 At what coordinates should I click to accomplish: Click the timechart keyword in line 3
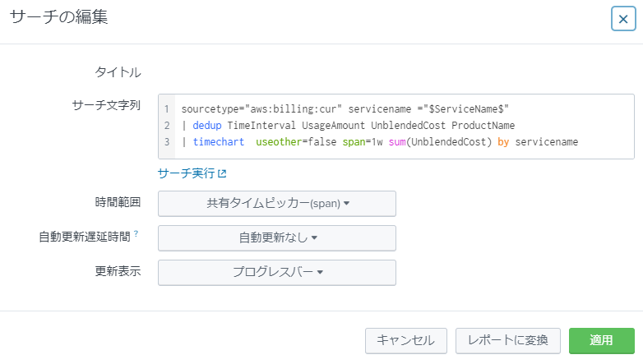[x=219, y=142]
